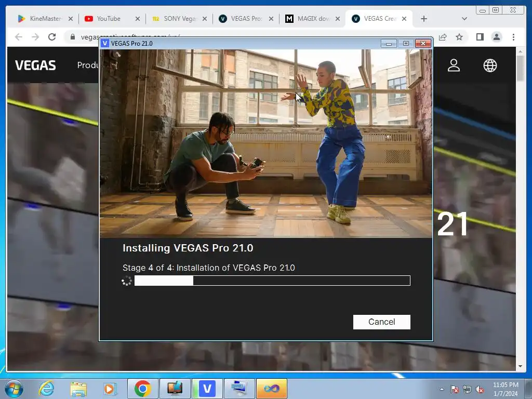Launch Internet Explorer from taskbar
The width and height of the screenshot is (532, 399).
(x=46, y=389)
